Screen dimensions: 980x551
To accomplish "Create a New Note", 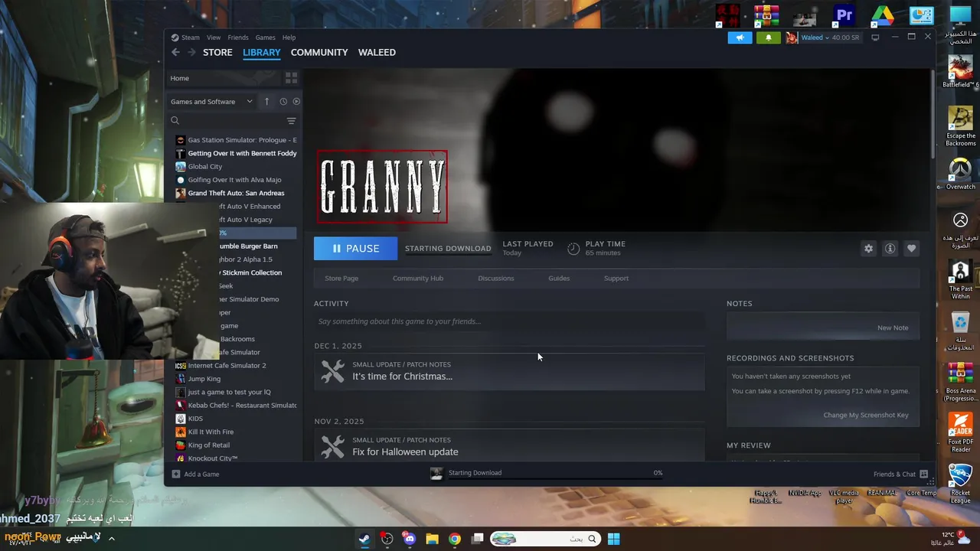I will pos(893,328).
